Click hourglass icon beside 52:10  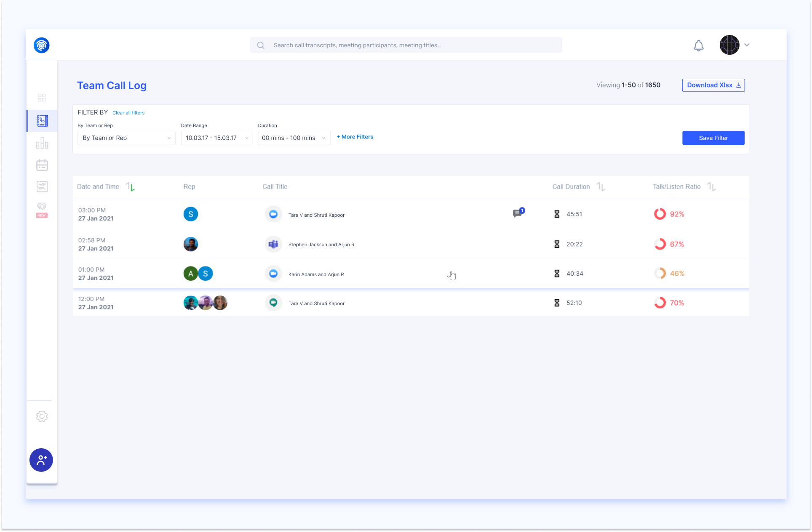click(557, 303)
